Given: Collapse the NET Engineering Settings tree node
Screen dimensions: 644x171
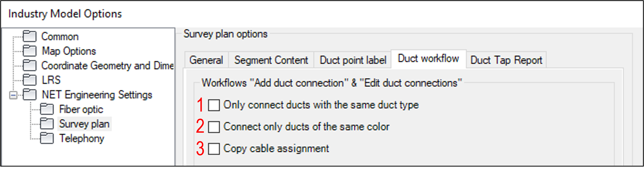Looking at the screenshot, I should click(x=13, y=95).
